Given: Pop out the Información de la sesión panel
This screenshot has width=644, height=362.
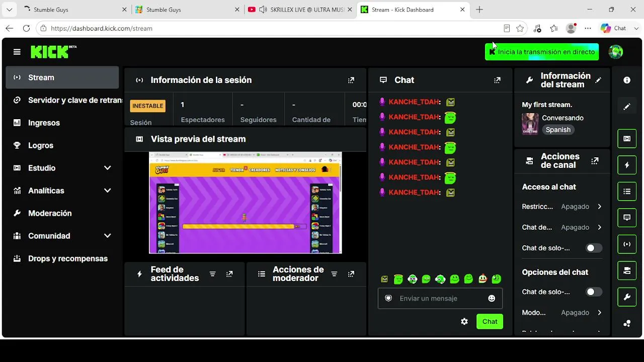Looking at the screenshot, I should pyautogui.click(x=351, y=80).
